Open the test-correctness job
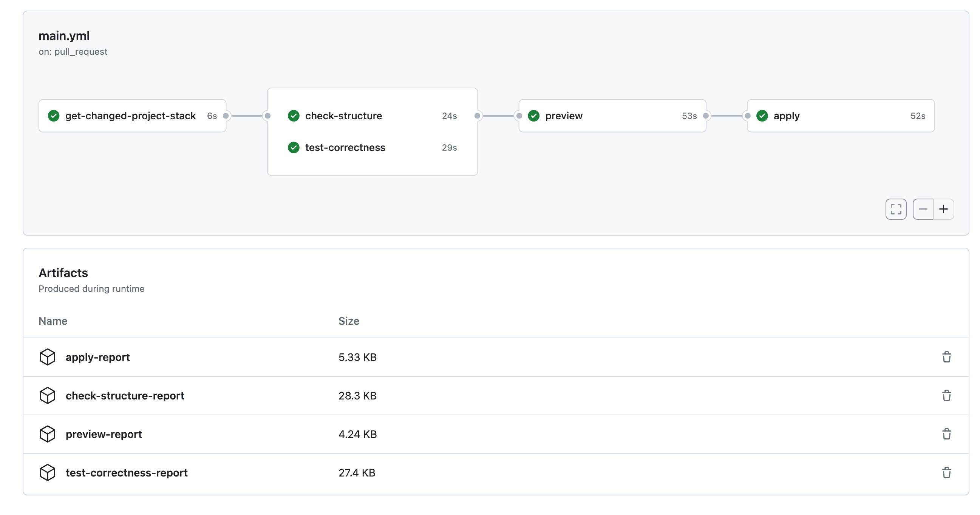 point(345,148)
